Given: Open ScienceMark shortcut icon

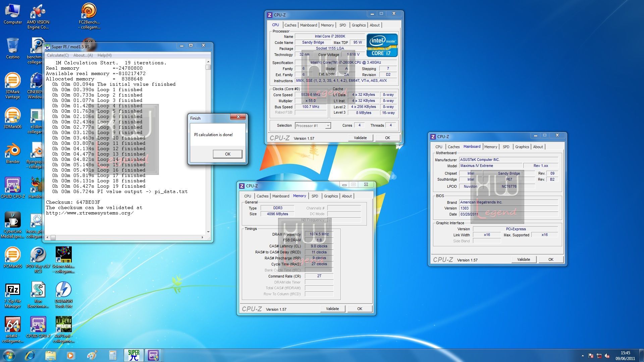Looking at the screenshot, I should coord(63,260).
